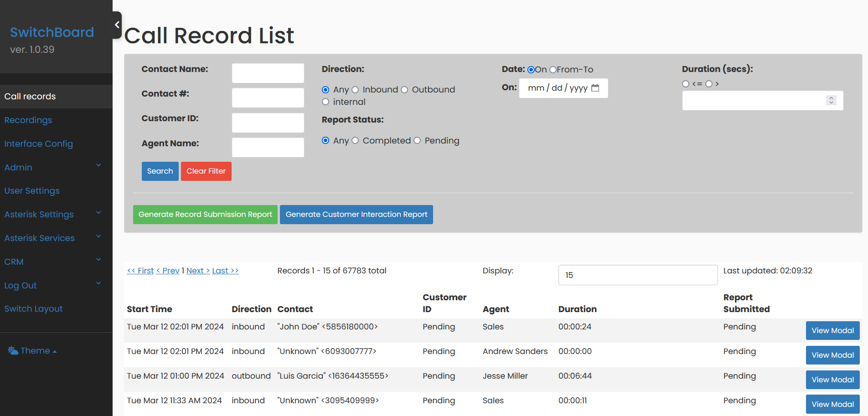The width and height of the screenshot is (868, 416).
Task: Click duration 00:06:44 cell
Action: pyautogui.click(x=575, y=376)
